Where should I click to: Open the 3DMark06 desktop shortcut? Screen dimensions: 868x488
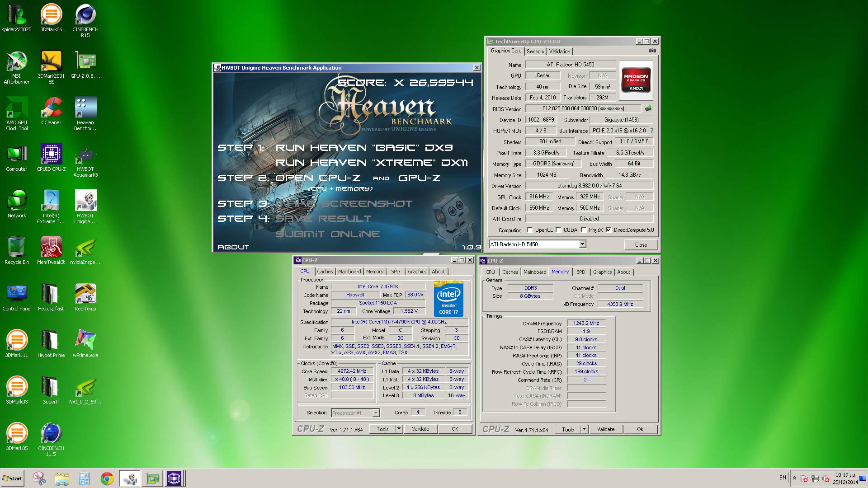(x=51, y=18)
